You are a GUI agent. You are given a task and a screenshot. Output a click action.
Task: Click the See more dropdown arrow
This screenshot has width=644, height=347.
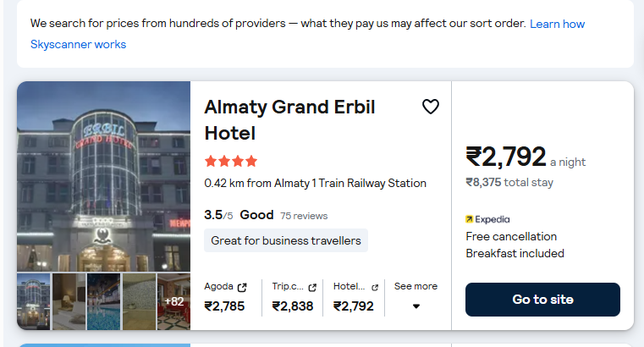(x=416, y=306)
